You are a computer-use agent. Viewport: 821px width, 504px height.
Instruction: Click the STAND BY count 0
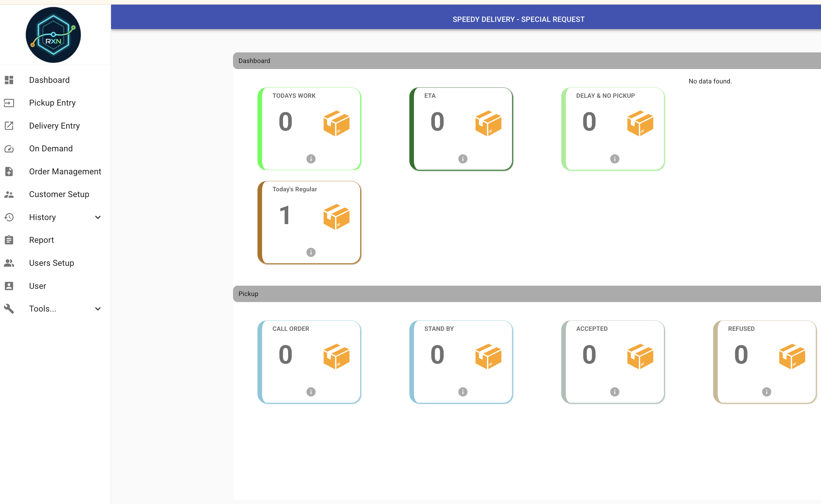click(x=437, y=355)
